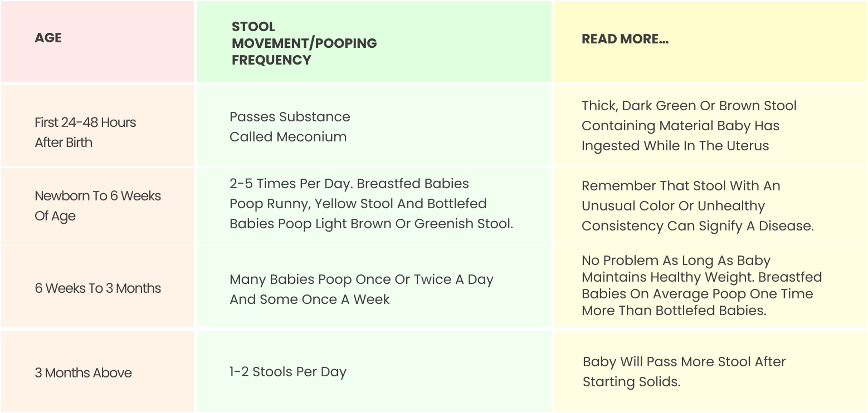This screenshot has height=413, width=868.
Task: Select the Ingested While In The Uterus line
Action: point(675,146)
